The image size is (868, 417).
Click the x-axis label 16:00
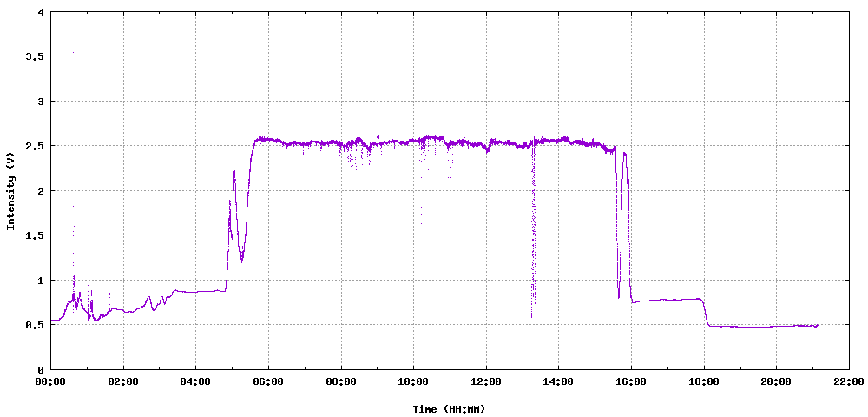point(631,381)
